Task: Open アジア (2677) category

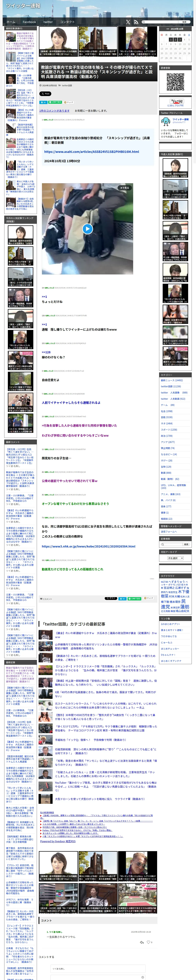Action: pos(168,442)
